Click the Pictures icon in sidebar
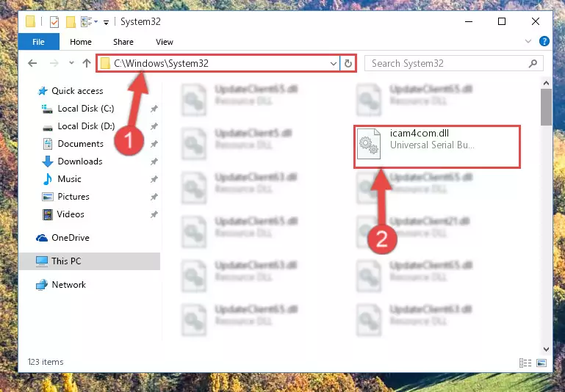Viewport: 565px width, 392px height. click(x=48, y=197)
